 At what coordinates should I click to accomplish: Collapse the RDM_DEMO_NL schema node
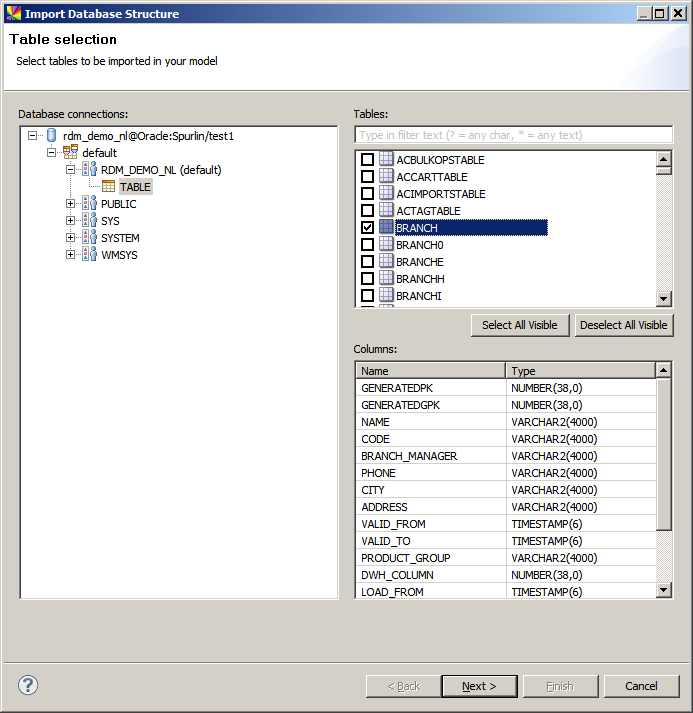point(71,170)
